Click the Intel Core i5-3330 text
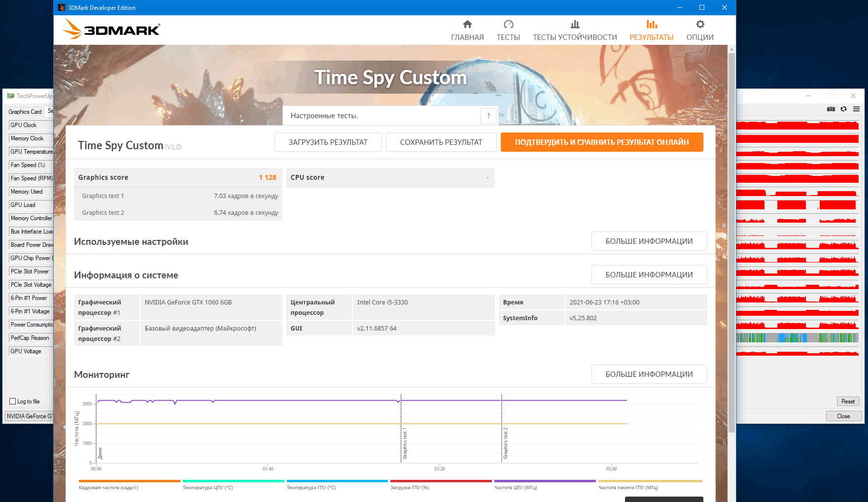Viewport: 868px width, 502px height. coord(382,302)
